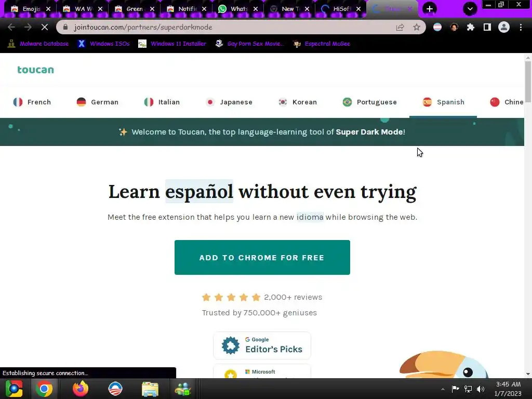Open Windows ISOs bookmark
The width and height of the screenshot is (532, 399).
pyautogui.click(x=104, y=44)
